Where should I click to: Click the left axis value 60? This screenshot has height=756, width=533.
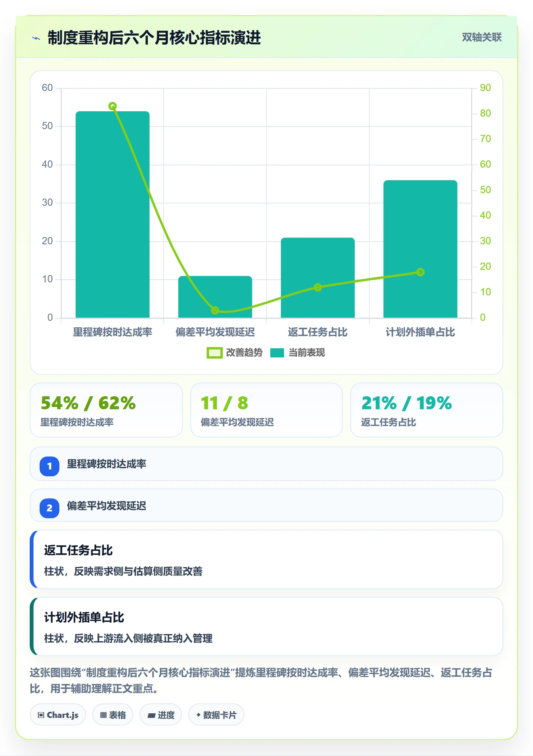(x=47, y=88)
